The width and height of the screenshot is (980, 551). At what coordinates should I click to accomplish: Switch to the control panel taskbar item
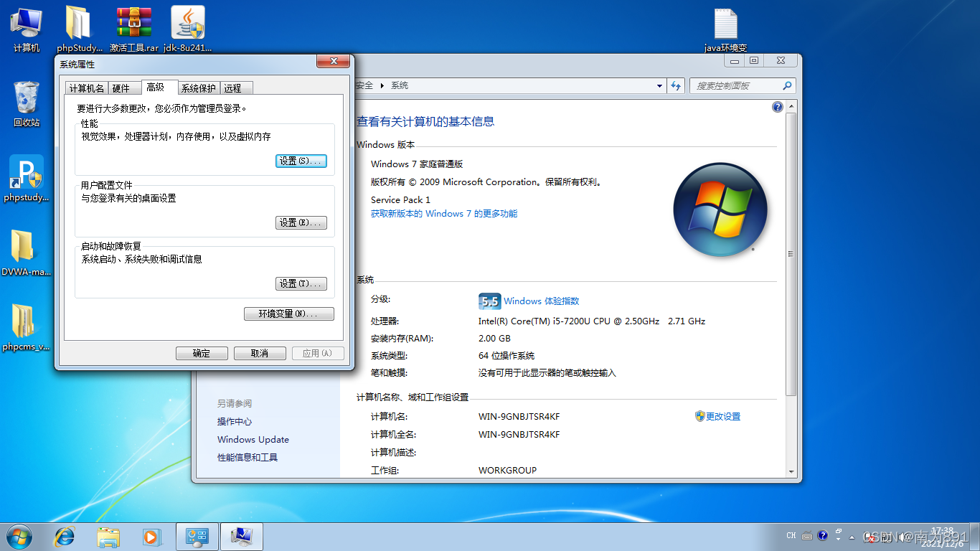(197, 537)
